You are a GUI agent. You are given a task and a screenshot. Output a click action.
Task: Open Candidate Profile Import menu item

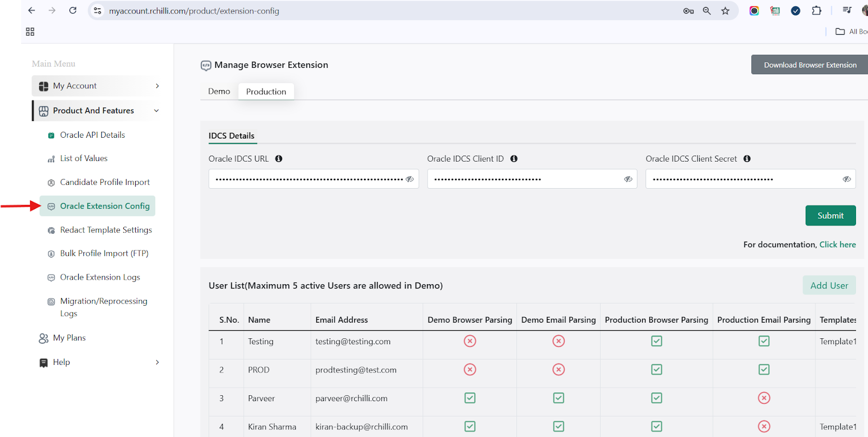point(105,182)
